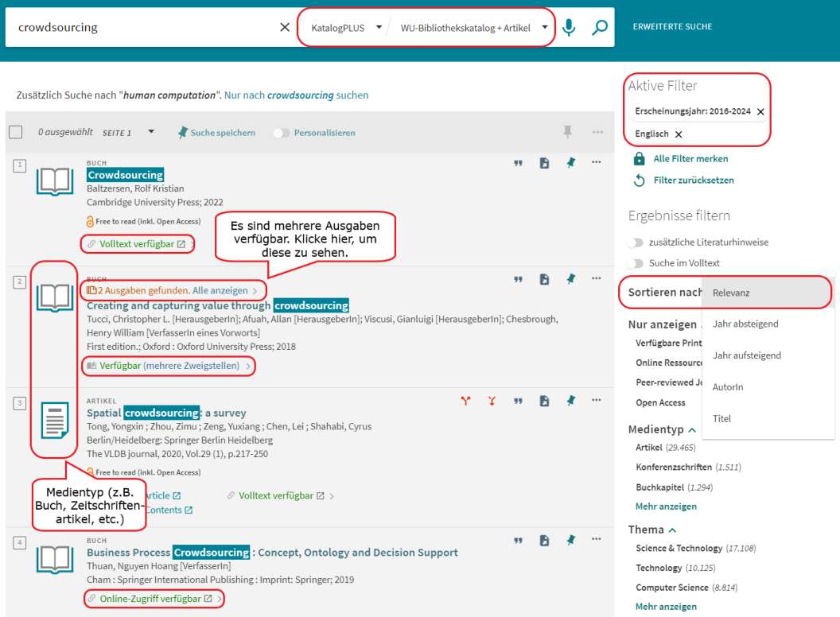Open ERWEITERTE SUCHE advanced search
Viewport: 840px width, 617px height.
[672, 27]
